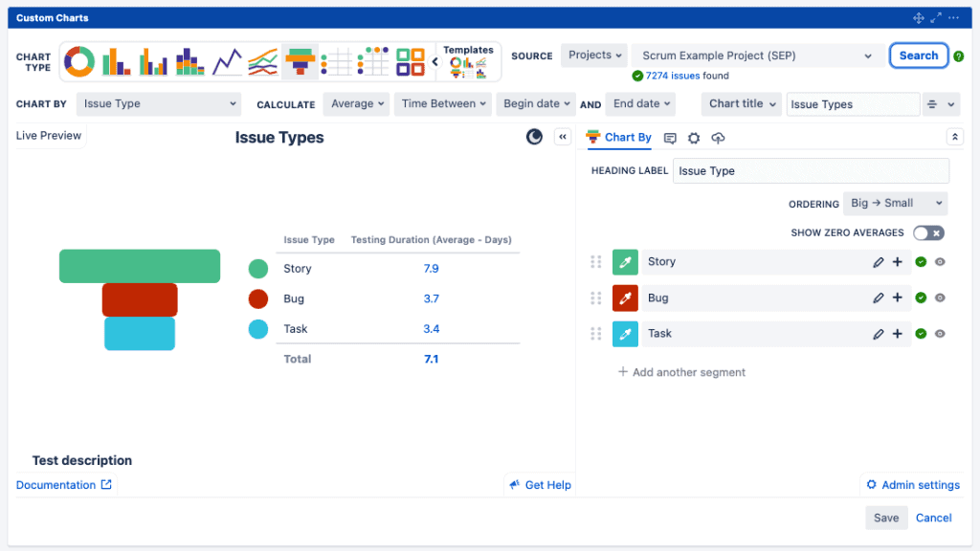The height and width of the screenshot is (551, 980).
Task: Click the Search button
Action: [x=918, y=55]
